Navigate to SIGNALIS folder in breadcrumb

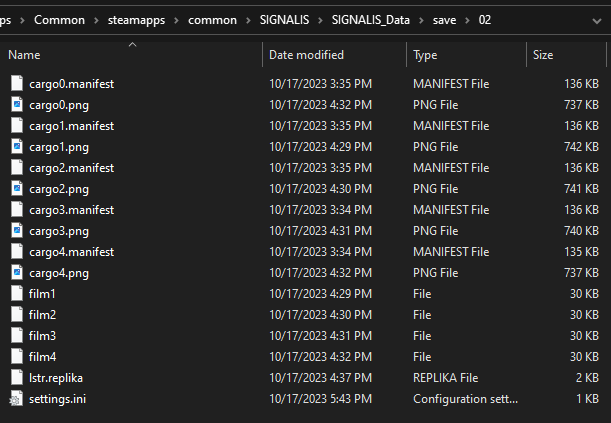tap(284, 20)
